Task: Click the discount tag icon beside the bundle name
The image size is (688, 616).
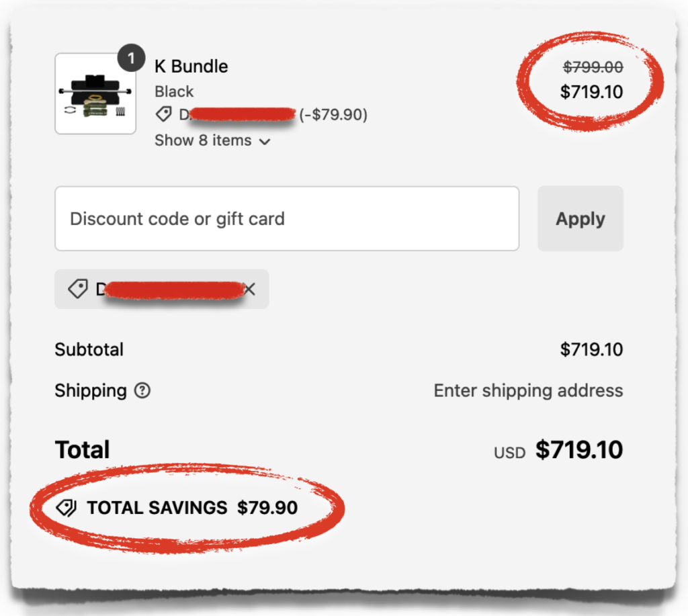Action: tap(163, 114)
